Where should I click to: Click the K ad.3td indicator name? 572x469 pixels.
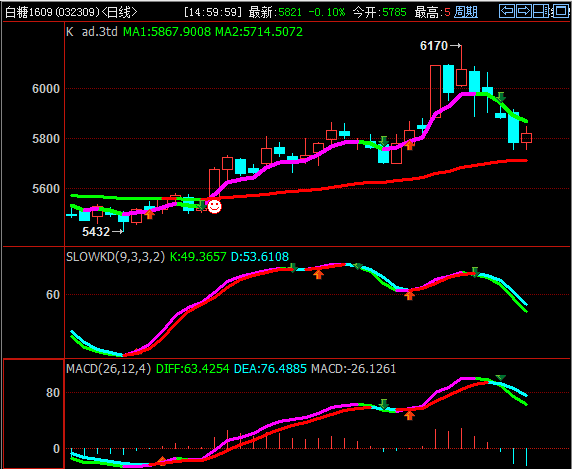[92, 32]
